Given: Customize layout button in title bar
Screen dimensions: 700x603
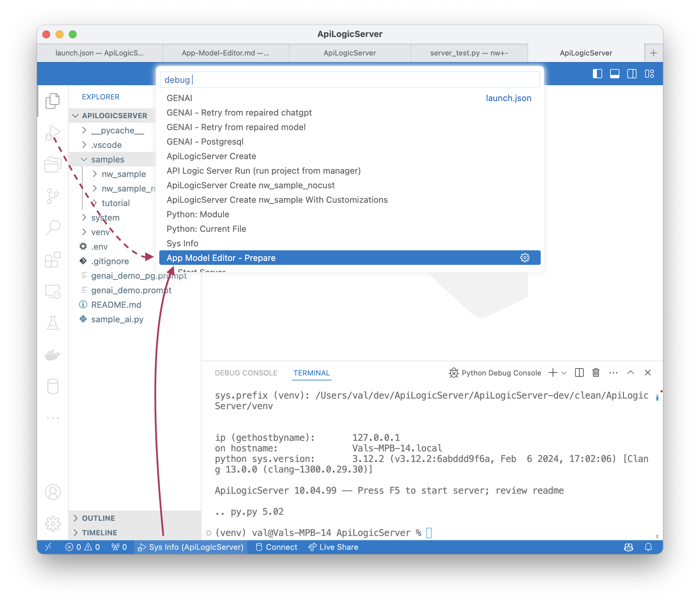Looking at the screenshot, I should 649,74.
